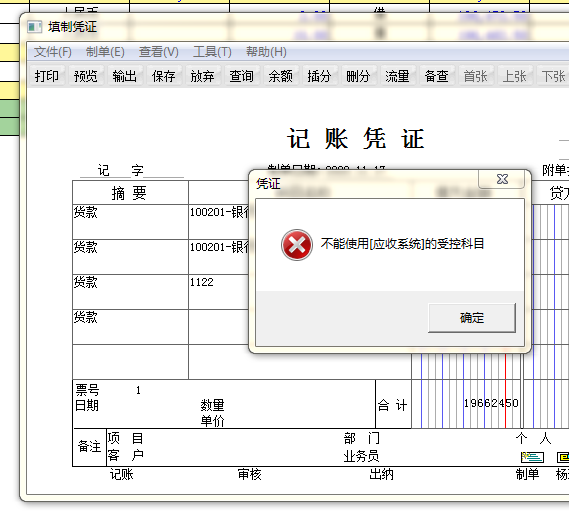
Task: Click the 流量 toolbar button
Action: 397,76
